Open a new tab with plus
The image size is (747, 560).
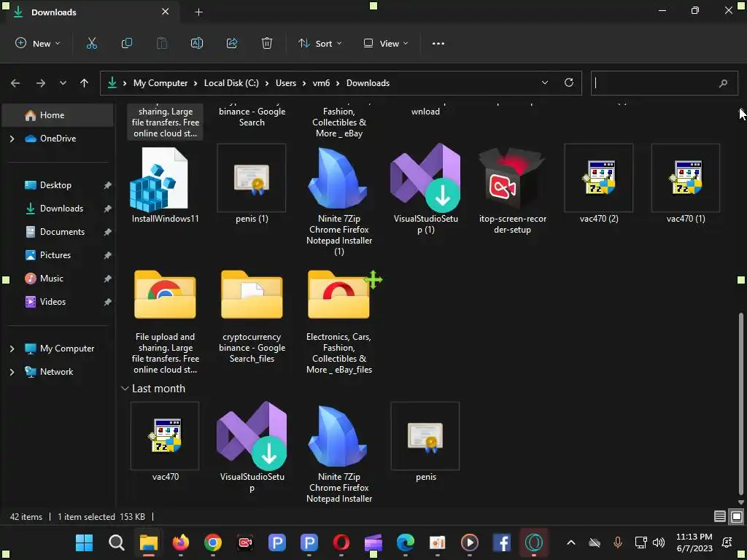tap(198, 12)
